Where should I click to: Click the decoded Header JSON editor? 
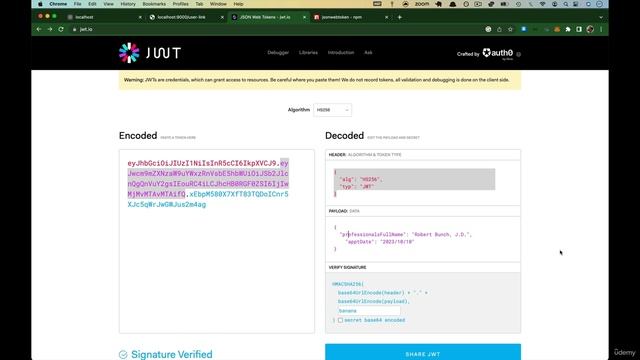click(423, 183)
